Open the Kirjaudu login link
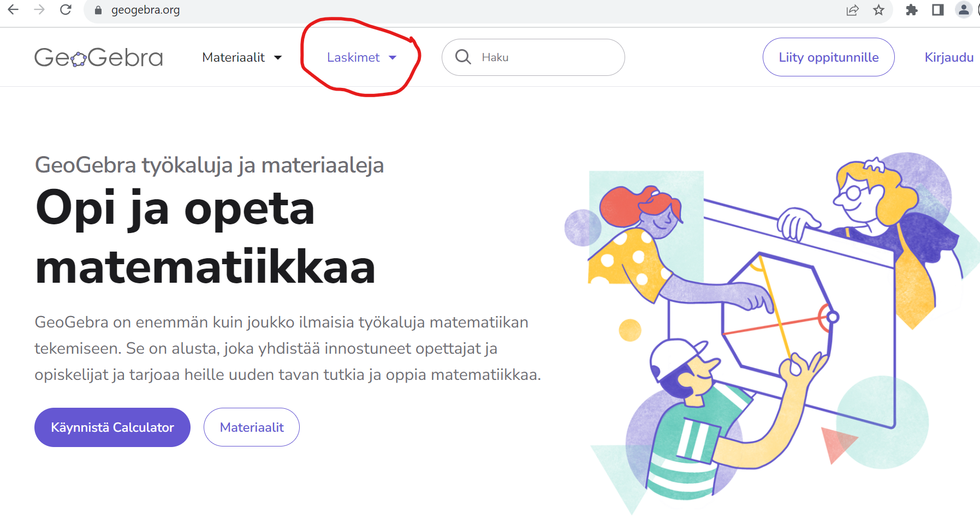Viewport: 980px width, 518px height. point(949,57)
